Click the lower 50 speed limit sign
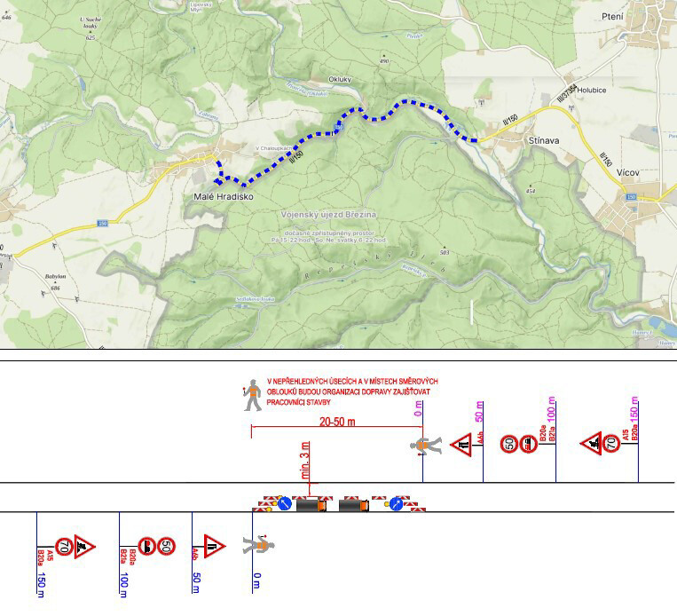This screenshot has height=616, width=677. coord(166,547)
